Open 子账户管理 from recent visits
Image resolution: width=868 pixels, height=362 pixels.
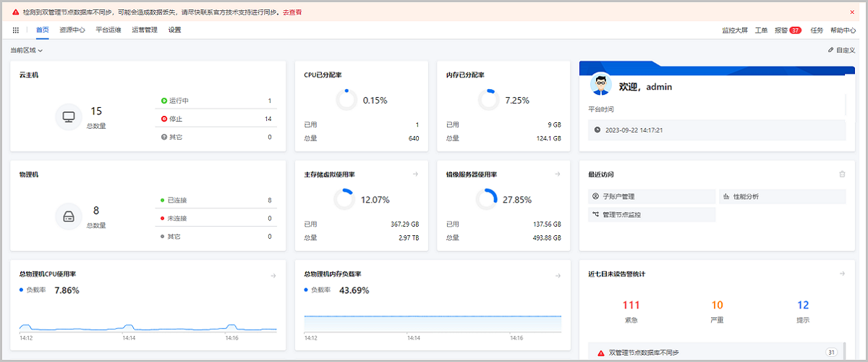tap(618, 196)
